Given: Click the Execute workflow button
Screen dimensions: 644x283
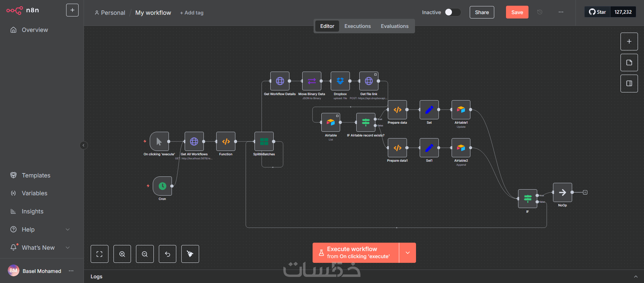Looking at the screenshot, I should coord(356,253).
